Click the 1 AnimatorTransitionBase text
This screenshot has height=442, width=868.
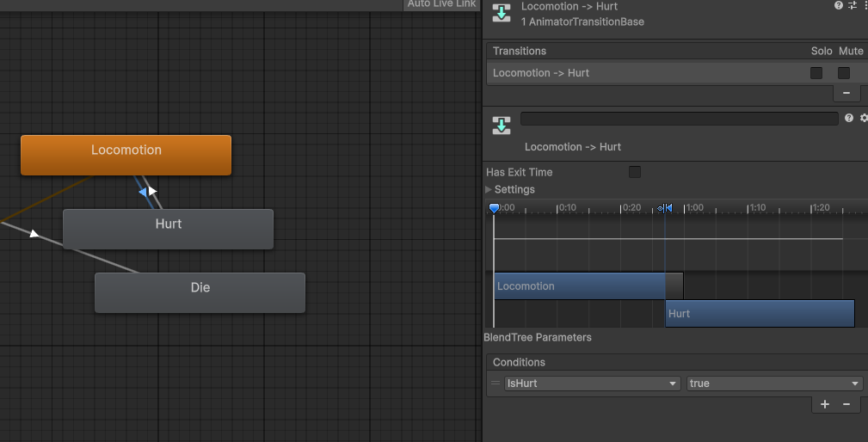point(583,22)
